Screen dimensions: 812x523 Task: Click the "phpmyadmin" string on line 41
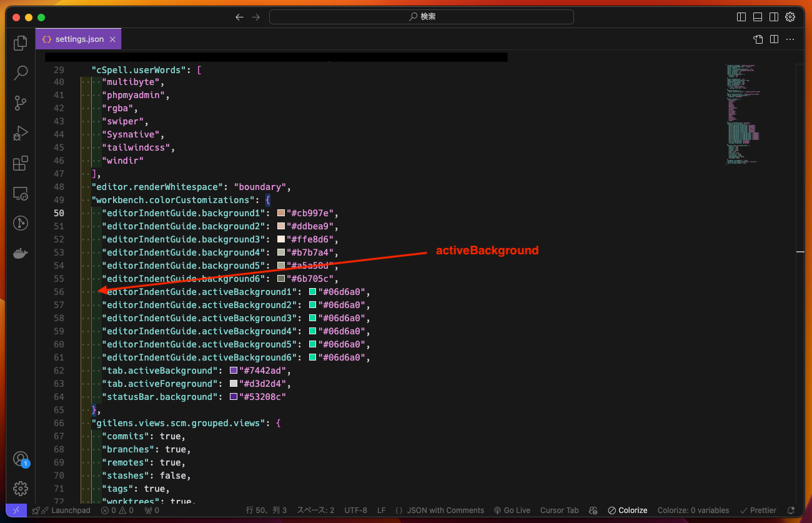[134, 95]
